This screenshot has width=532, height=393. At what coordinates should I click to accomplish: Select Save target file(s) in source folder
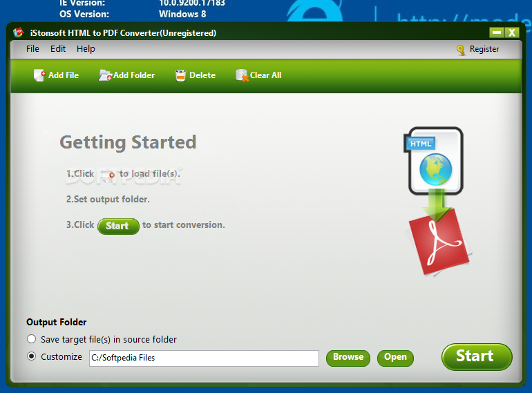pos(32,338)
